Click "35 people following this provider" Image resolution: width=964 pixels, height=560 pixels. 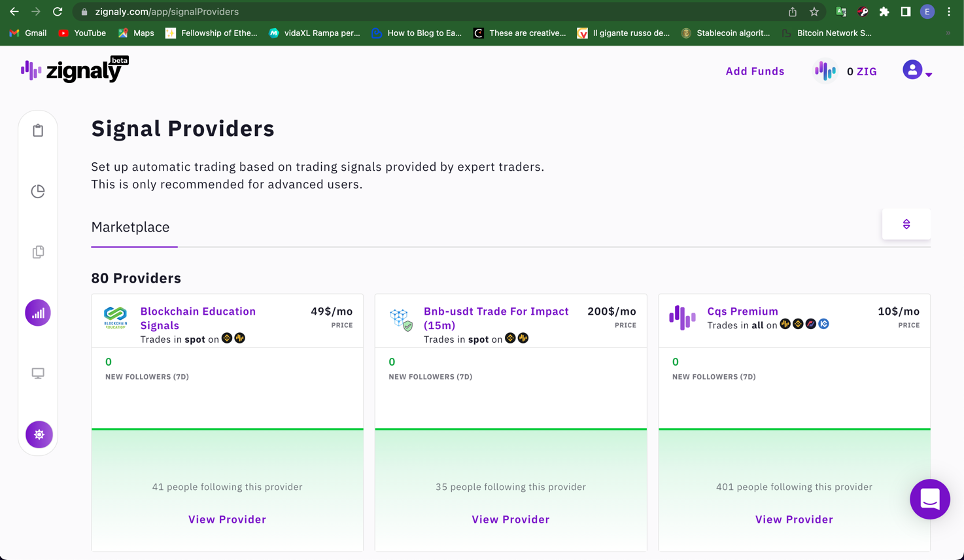click(x=510, y=487)
